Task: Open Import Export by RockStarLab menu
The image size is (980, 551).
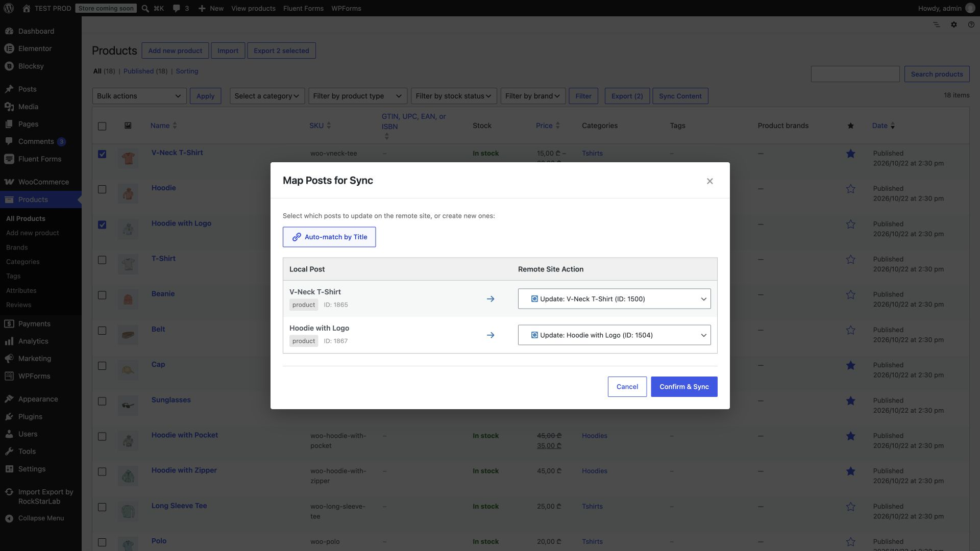Action: [x=41, y=497]
